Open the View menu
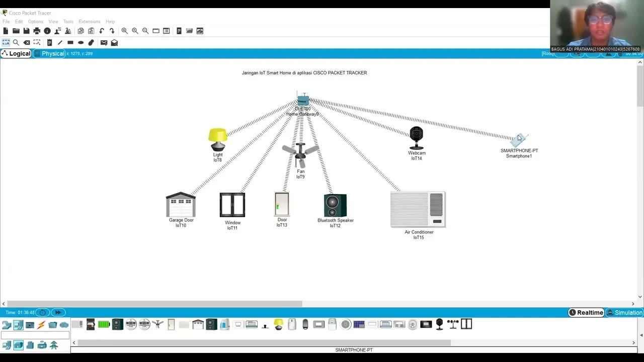644x362 pixels. point(53,22)
